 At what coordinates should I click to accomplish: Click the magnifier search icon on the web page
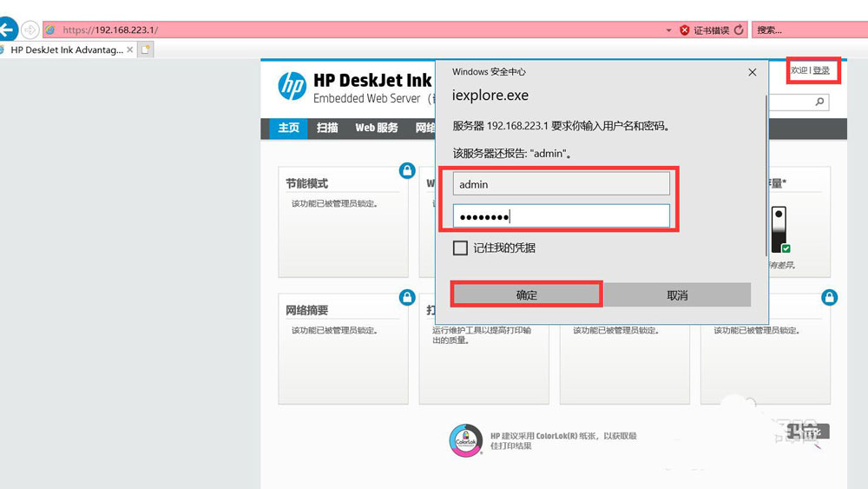[x=819, y=102]
